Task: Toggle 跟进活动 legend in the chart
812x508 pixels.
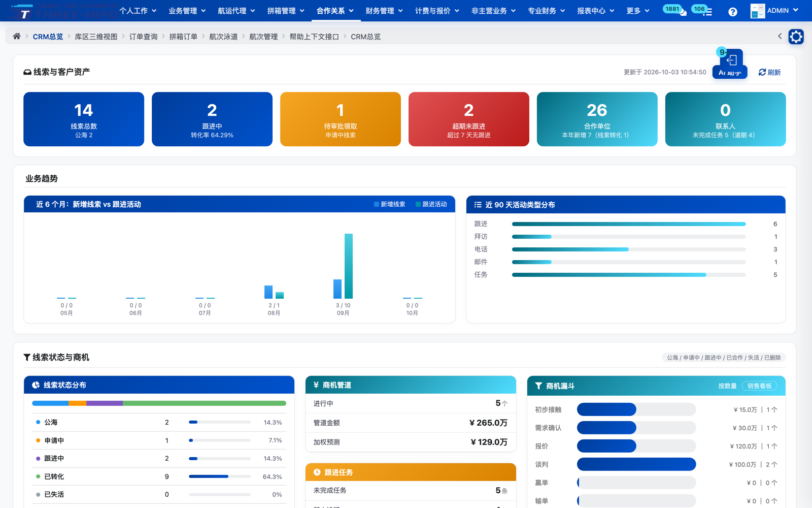Action: (431, 204)
